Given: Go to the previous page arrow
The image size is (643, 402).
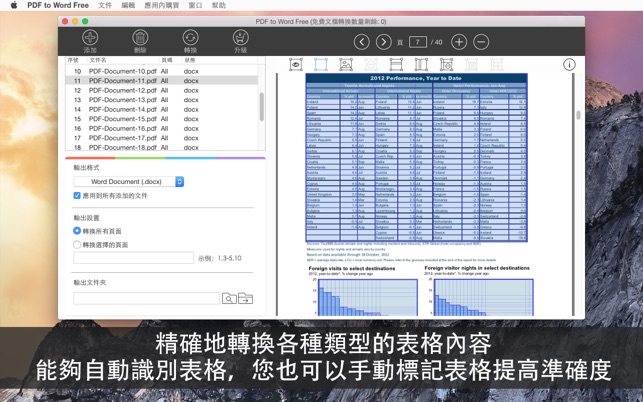Looking at the screenshot, I should (362, 42).
